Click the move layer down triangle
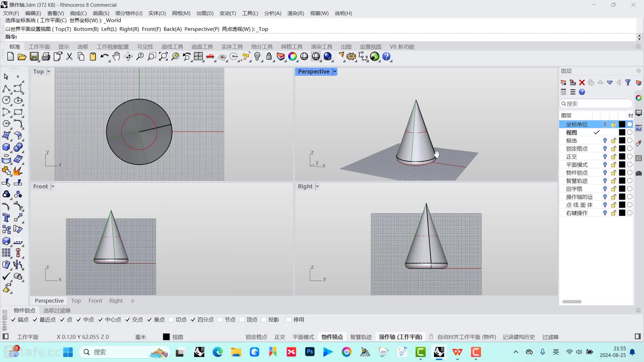The height and width of the screenshot is (362, 644). (x=610, y=82)
